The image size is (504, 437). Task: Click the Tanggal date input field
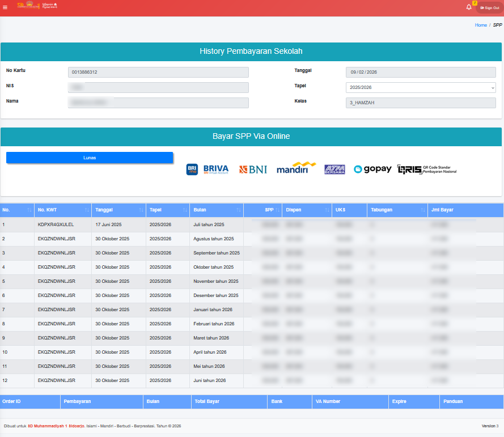(421, 73)
